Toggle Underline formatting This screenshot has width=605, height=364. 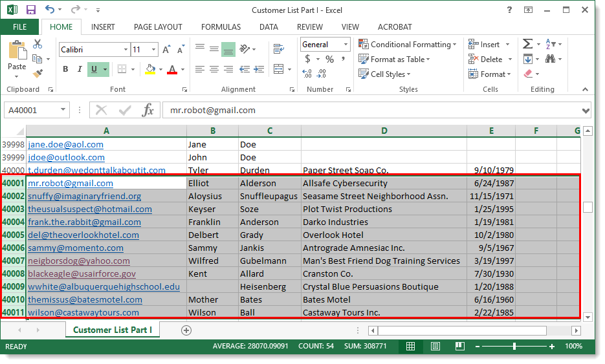pos(94,69)
